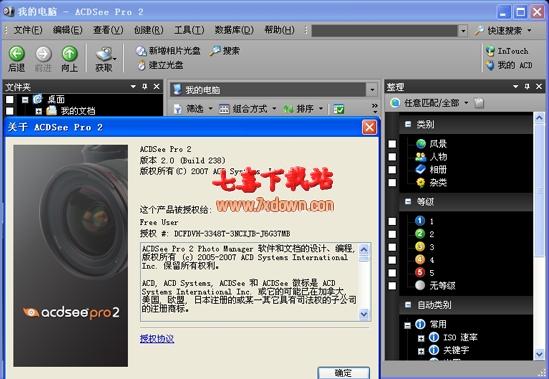The image size is (549, 379).
Task: Open the 创建(R) menu
Action: 149,30
